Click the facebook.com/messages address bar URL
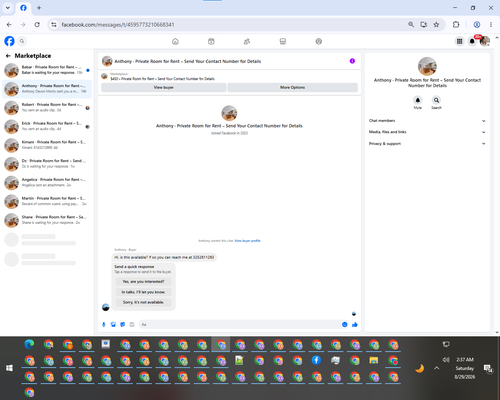 pos(118,25)
